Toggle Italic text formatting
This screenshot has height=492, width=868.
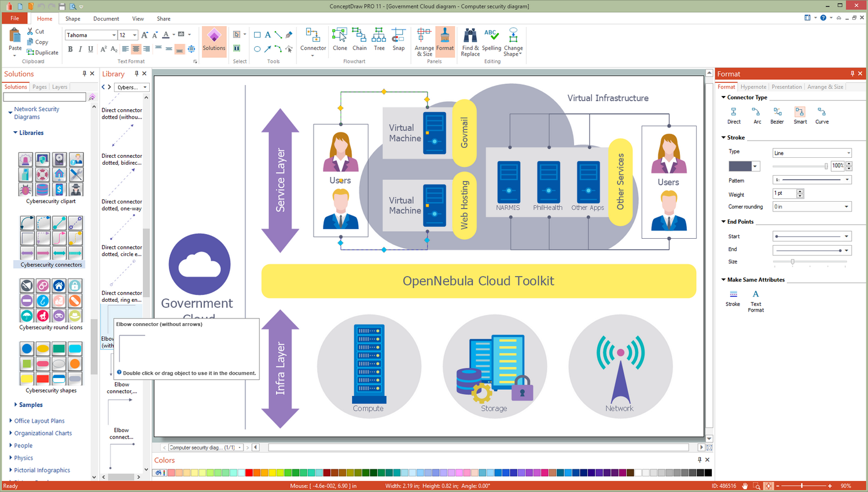pos(80,49)
